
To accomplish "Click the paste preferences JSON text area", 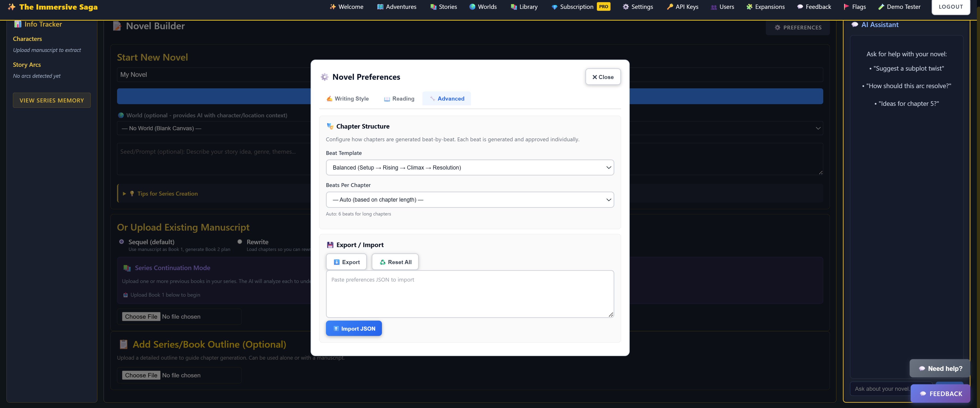I will (x=470, y=294).
